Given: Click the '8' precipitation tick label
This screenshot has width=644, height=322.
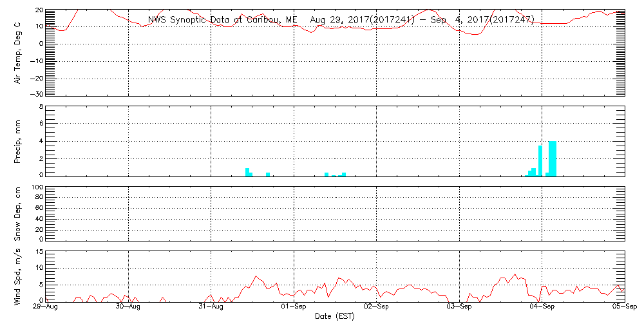Looking at the screenshot, I should pos(41,107).
